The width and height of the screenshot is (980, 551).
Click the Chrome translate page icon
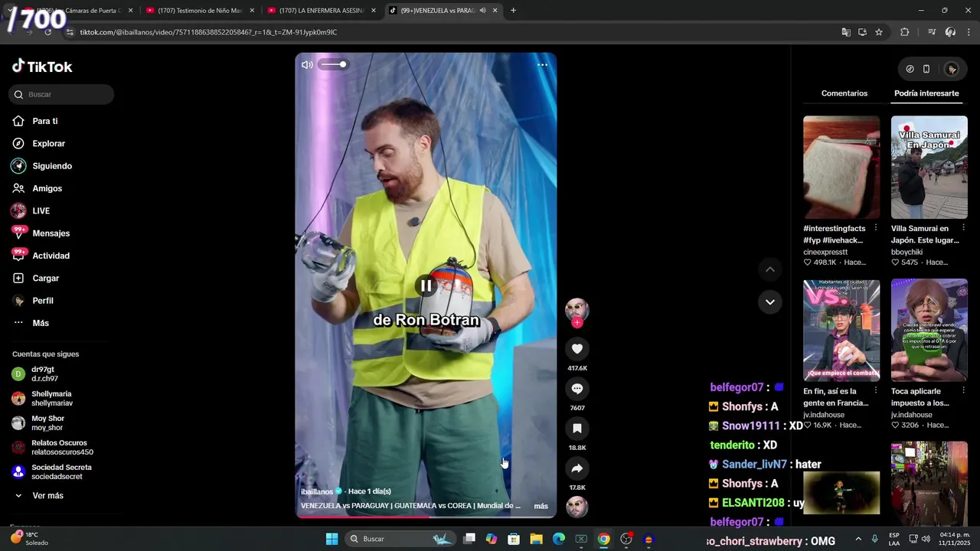click(846, 32)
